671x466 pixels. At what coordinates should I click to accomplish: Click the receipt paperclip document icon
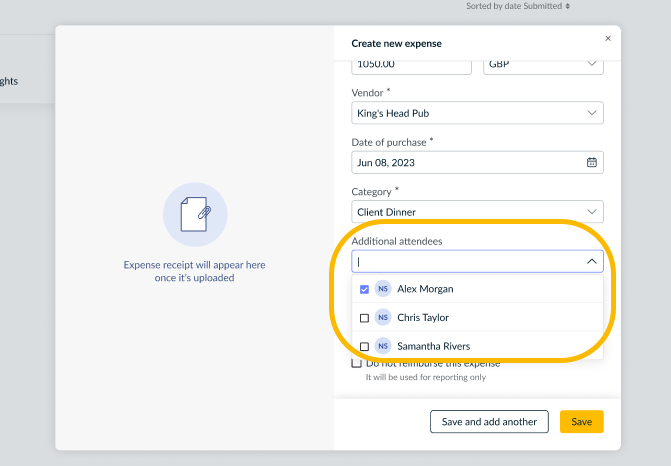[x=195, y=214]
